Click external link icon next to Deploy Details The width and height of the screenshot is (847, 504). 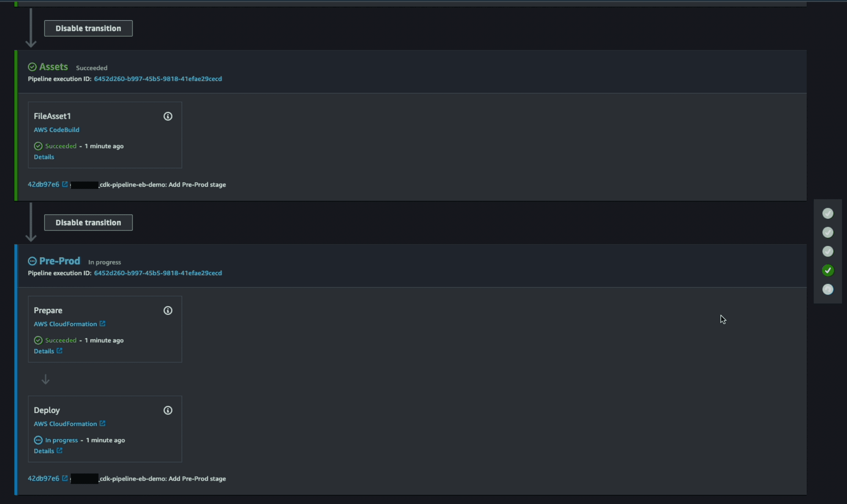[x=59, y=450]
